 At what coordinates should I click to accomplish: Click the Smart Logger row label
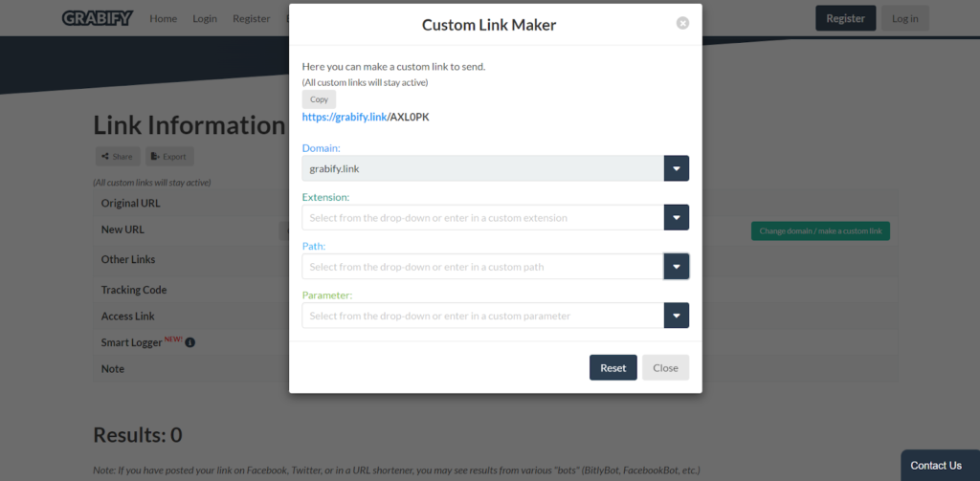pyautogui.click(x=131, y=342)
